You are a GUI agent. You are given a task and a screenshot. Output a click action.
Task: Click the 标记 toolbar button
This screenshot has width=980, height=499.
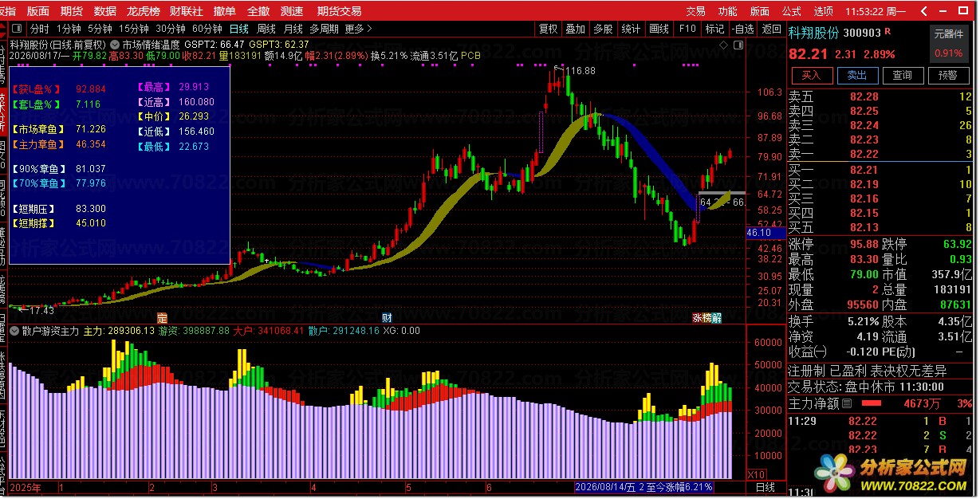tap(714, 29)
